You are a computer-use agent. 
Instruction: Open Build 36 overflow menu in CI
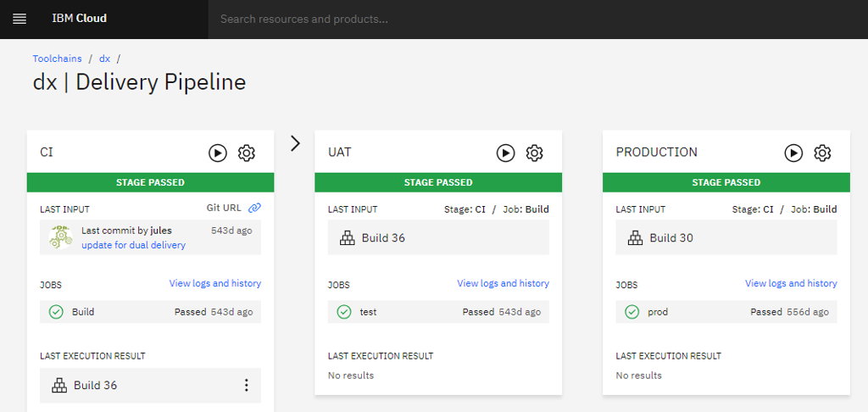coord(247,386)
